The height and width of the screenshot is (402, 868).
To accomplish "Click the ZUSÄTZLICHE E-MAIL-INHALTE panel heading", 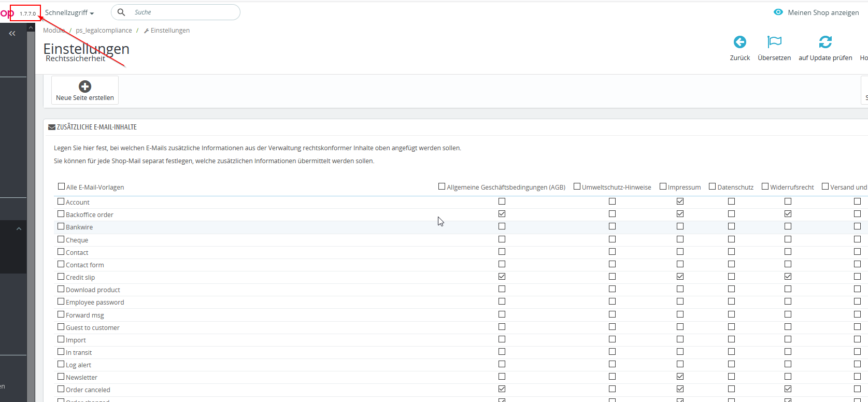I will click(x=97, y=127).
